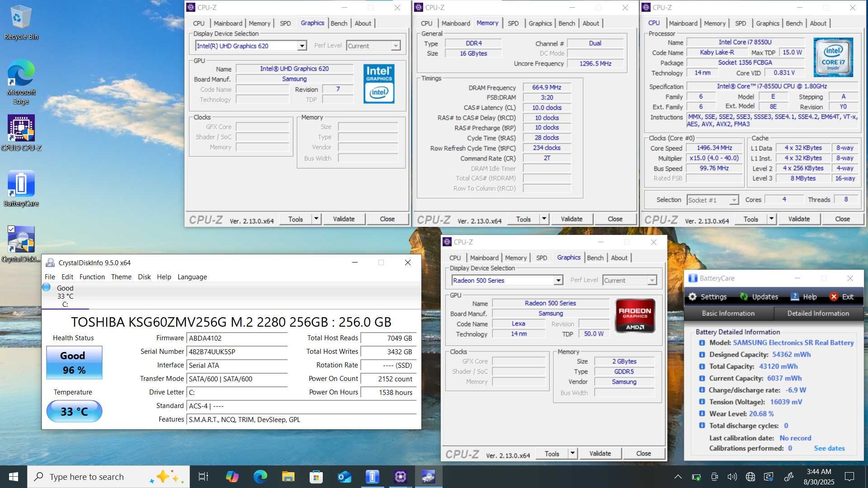Open Tools dropdown arrow in CPU tab window
This screenshot has height=488, width=868.
click(x=772, y=219)
